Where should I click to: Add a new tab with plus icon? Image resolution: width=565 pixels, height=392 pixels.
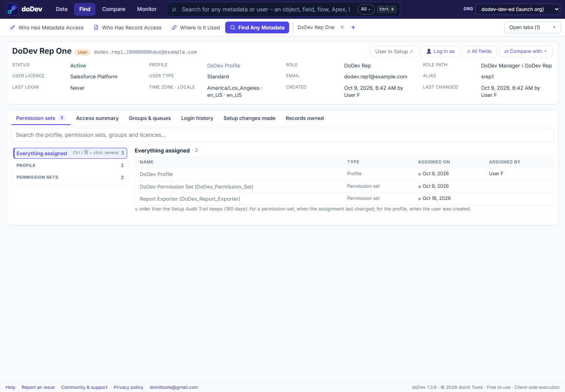click(353, 27)
